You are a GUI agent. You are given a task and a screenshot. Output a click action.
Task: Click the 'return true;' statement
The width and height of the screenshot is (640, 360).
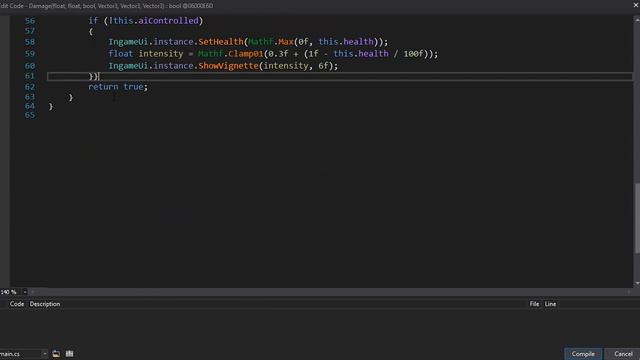click(118, 87)
